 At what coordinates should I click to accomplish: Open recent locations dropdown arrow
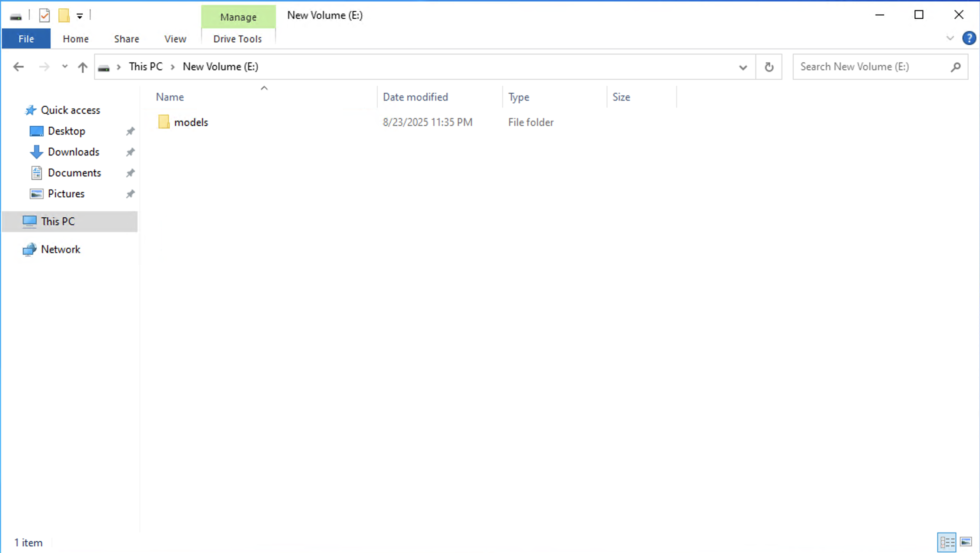point(64,67)
